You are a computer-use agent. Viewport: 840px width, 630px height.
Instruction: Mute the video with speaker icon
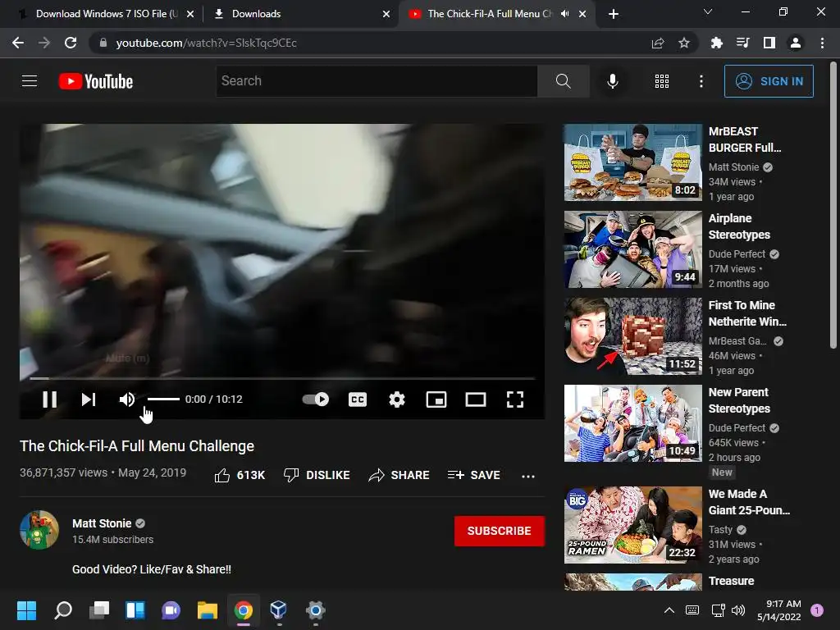pos(127,399)
